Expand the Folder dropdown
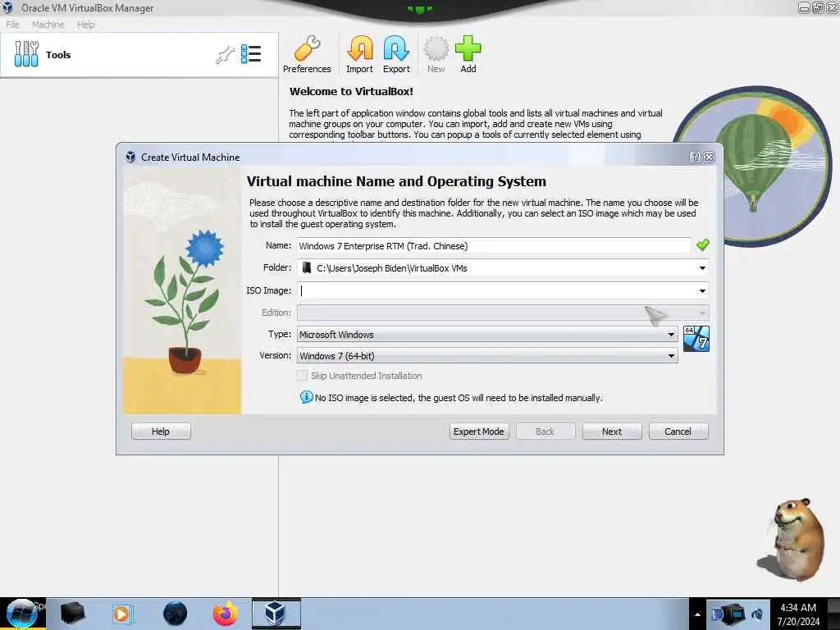840x630 pixels. 702,268
